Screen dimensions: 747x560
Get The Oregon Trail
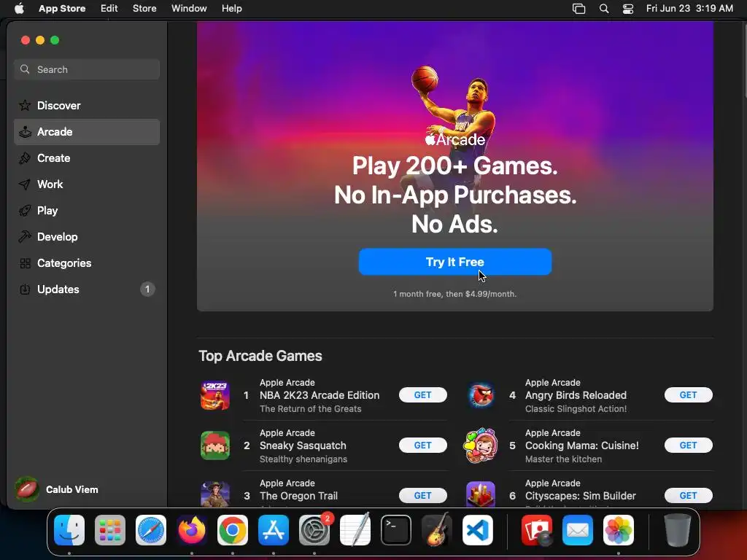click(422, 496)
